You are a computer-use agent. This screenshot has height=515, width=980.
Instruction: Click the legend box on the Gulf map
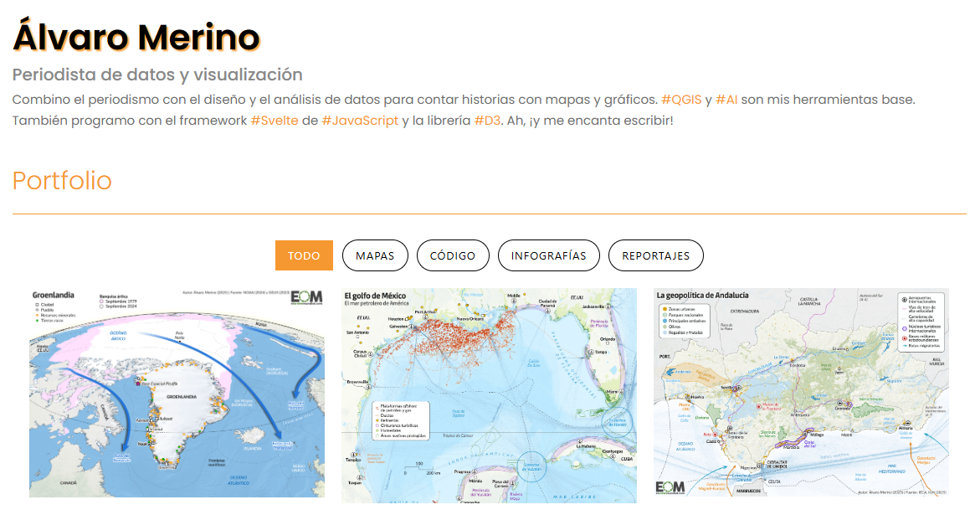[x=401, y=419]
